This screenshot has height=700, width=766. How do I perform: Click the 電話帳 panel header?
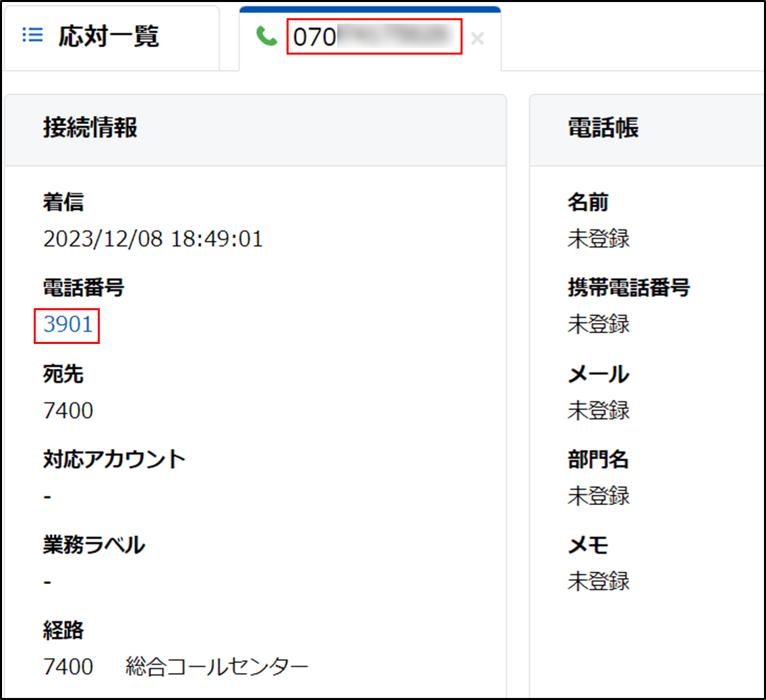[603, 127]
